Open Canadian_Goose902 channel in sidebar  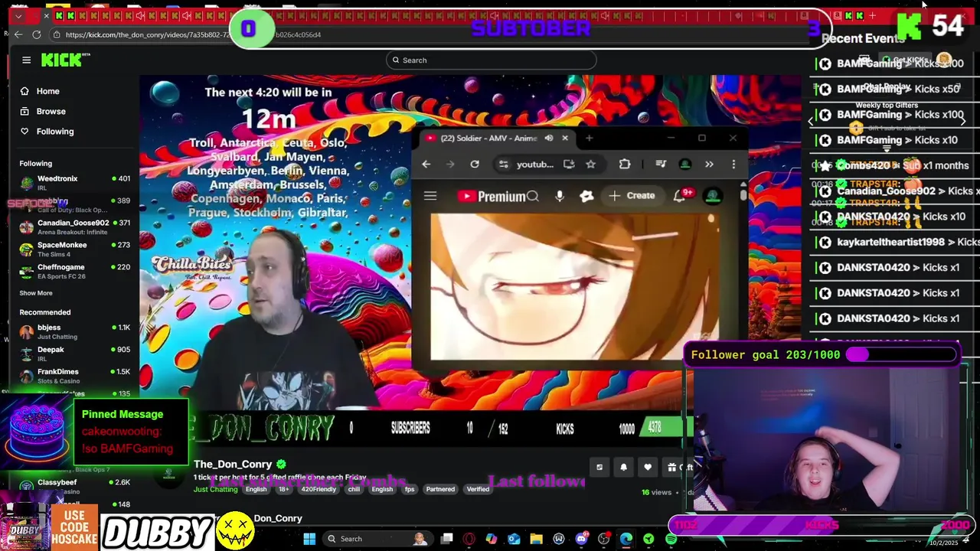point(74,227)
